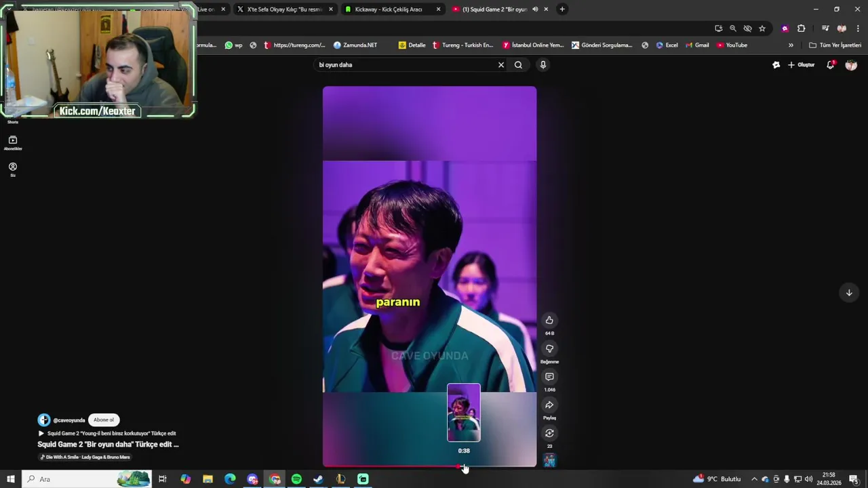Open the purple extension icon
Image resolution: width=868 pixels, height=488 pixels.
[785, 28]
